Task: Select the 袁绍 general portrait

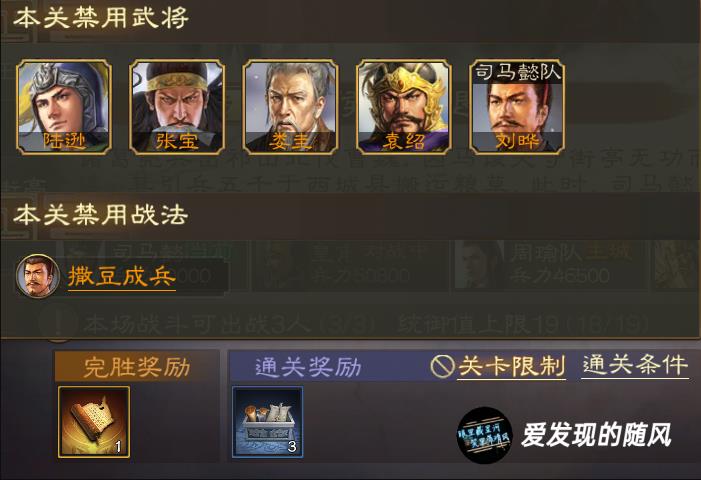Action: (404, 107)
